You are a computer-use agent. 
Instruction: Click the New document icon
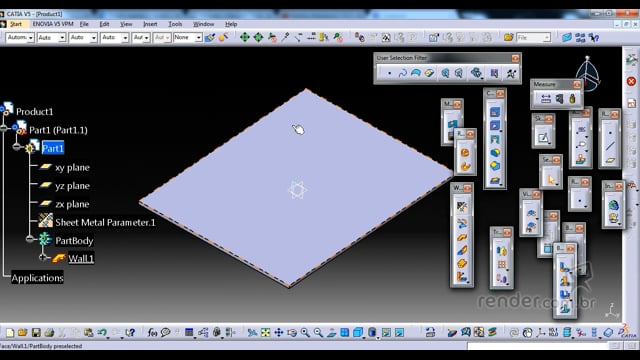pyautogui.click(x=10, y=333)
